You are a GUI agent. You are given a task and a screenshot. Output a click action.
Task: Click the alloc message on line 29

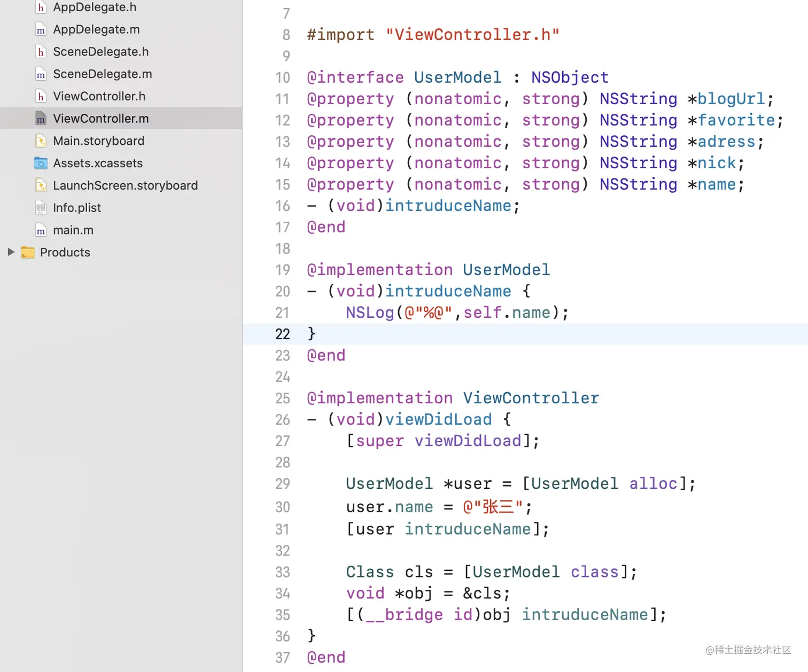pyautogui.click(x=653, y=483)
